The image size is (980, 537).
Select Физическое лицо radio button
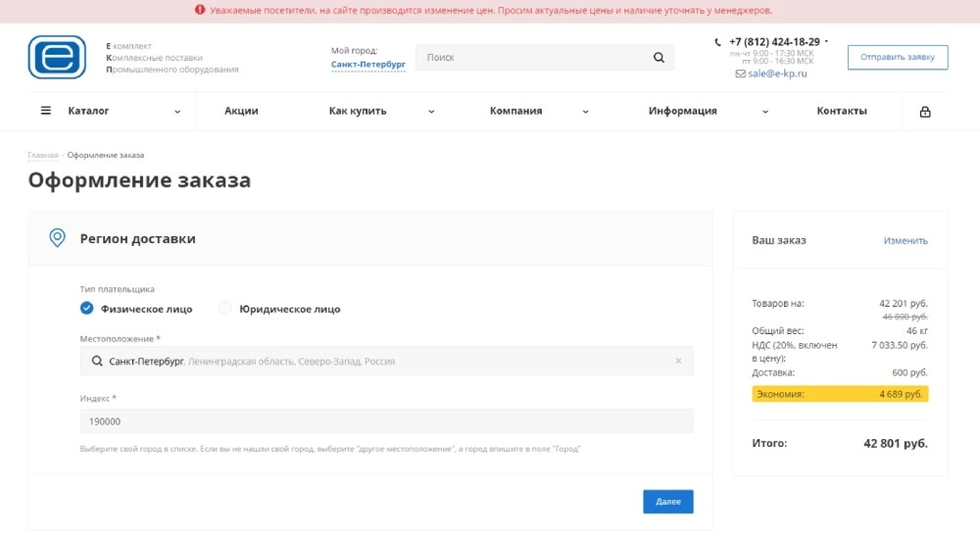86,309
